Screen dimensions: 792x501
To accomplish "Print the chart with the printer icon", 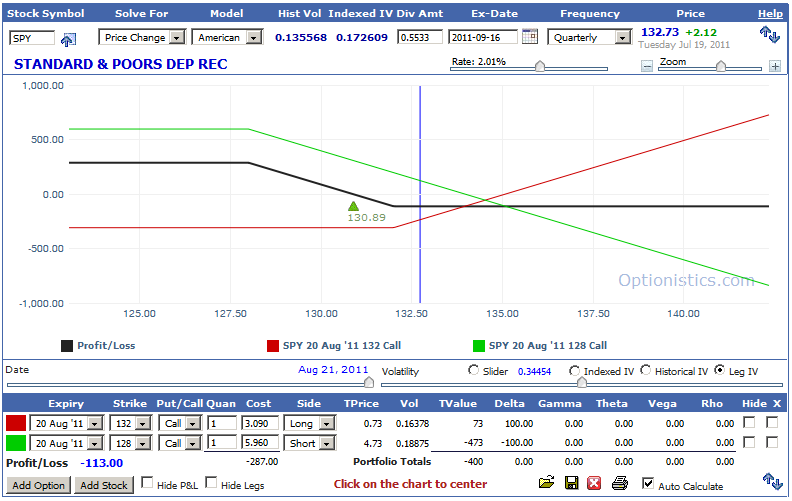I will [x=620, y=483].
